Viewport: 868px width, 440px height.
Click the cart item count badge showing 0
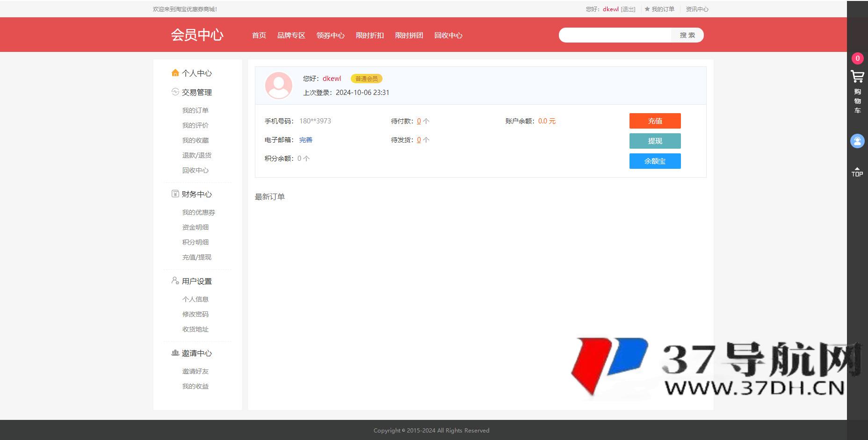click(857, 58)
